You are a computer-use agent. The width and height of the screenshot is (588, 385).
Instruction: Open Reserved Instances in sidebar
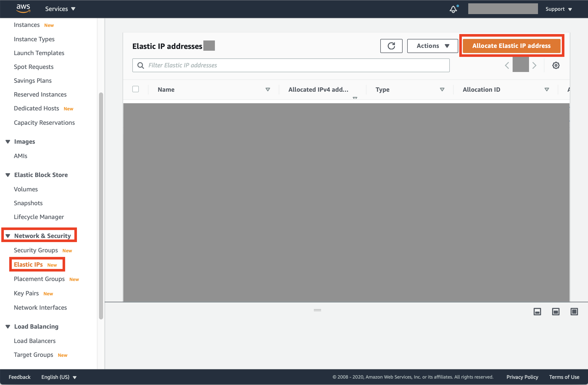point(40,95)
